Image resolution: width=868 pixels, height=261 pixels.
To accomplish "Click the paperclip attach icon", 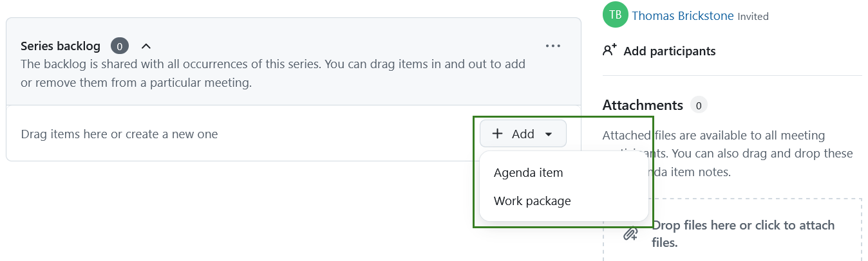I will [630, 234].
